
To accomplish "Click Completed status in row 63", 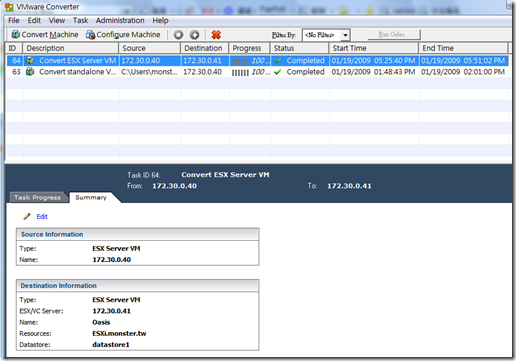I will click(305, 72).
